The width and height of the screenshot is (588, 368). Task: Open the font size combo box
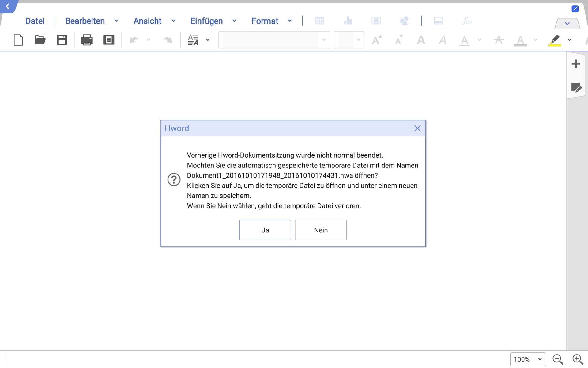pos(349,40)
